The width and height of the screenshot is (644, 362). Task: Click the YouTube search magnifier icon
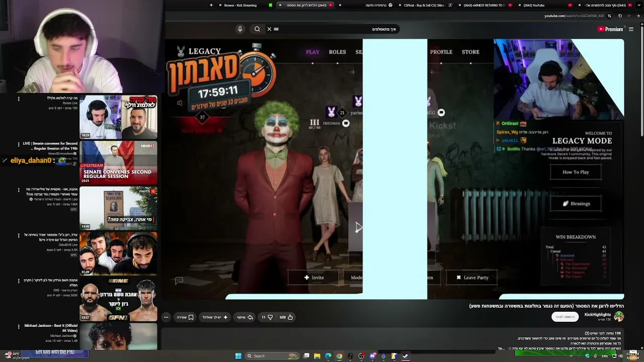tap(257, 29)
